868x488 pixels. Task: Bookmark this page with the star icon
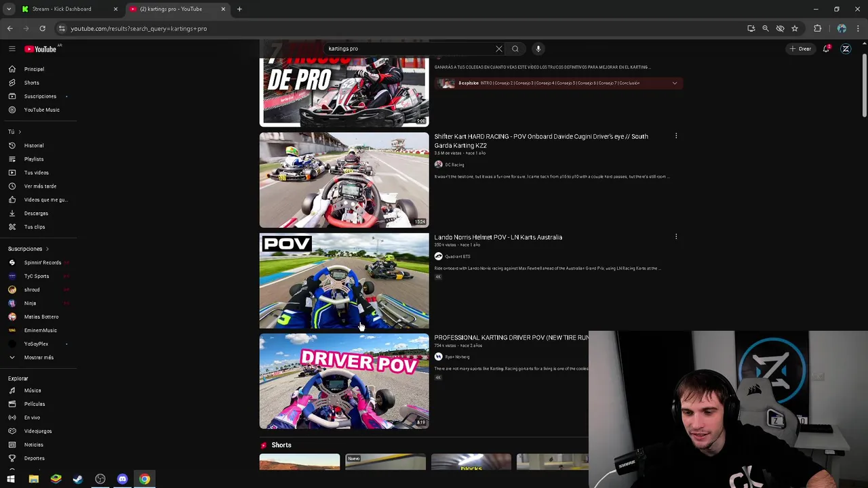coord(795,28)
